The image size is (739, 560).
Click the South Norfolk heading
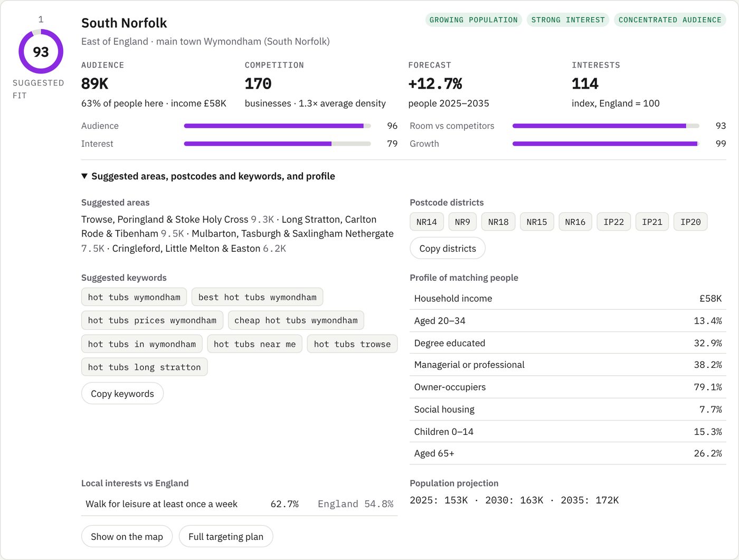124,23
